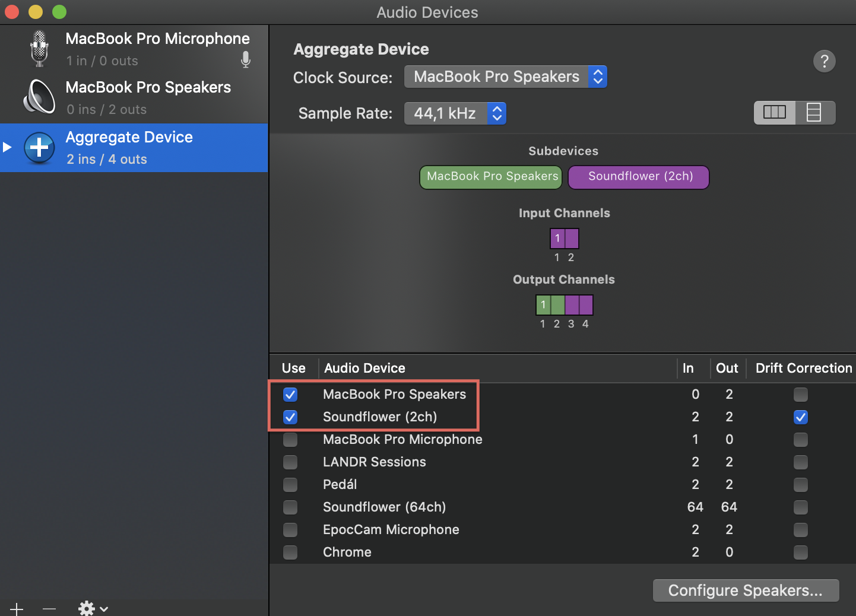Open the gear action menu

click(x=93, y=609)
